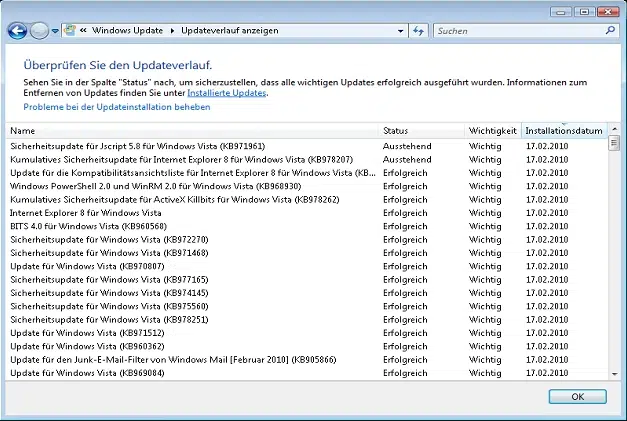
Task: Close the window with the red X
Action: [x=608, y=12]
